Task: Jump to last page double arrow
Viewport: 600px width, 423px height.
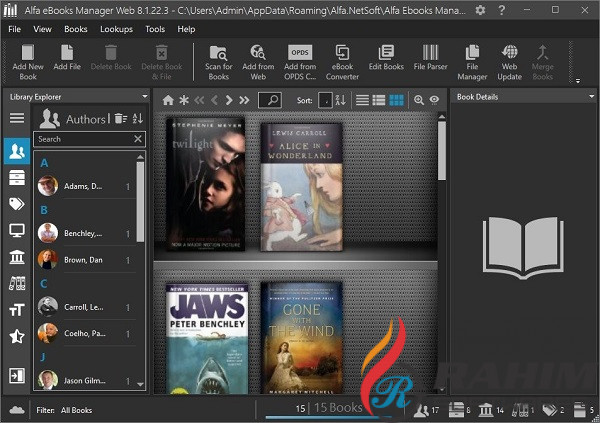Action: click(x=244, y=100)
